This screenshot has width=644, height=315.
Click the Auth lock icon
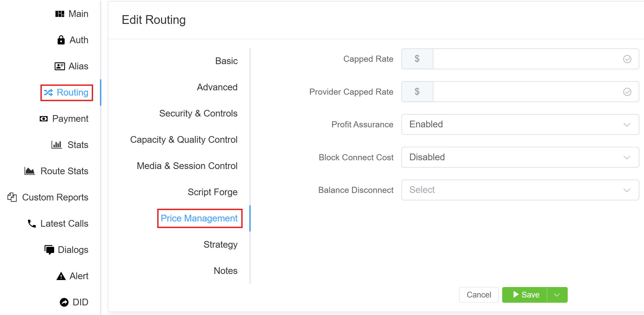61,40
